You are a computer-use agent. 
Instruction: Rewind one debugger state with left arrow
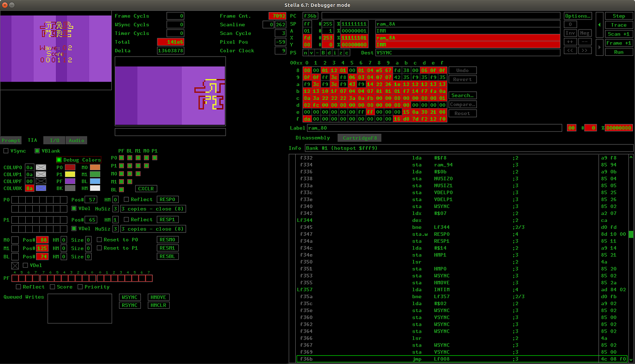pos(600,25)
